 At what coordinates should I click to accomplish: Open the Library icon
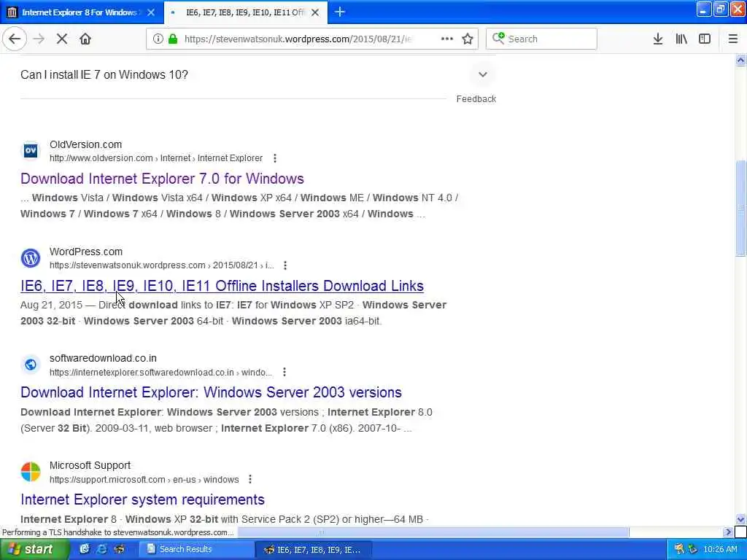point(681,39)
